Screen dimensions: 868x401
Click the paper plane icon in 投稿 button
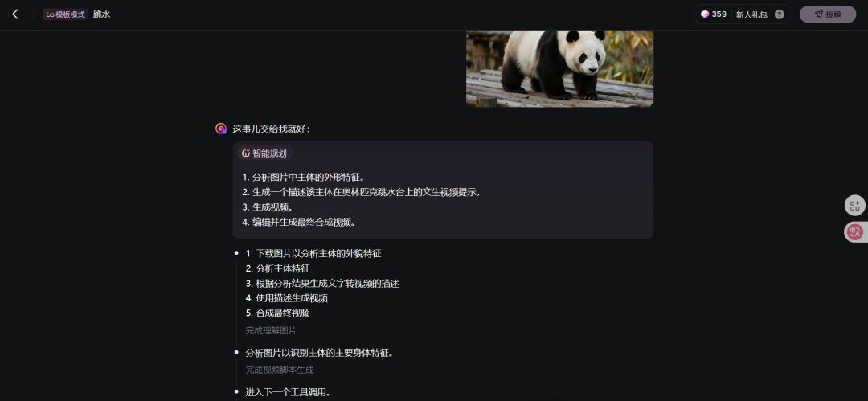coord(818,14)
